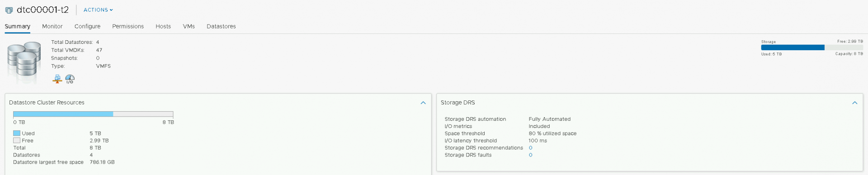Click the Storage DRS balance scale icon

click(57, 79)
